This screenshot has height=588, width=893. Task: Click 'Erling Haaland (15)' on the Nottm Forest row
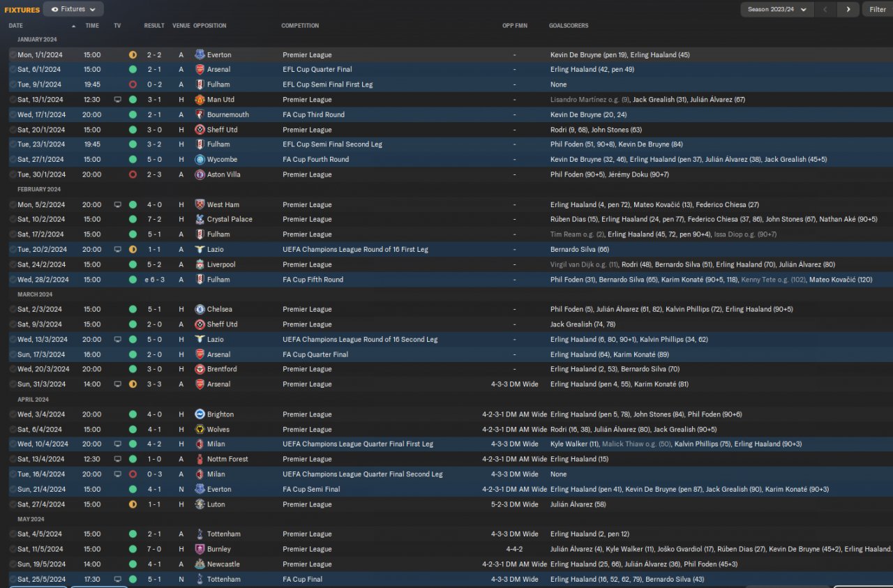(579, 459)
